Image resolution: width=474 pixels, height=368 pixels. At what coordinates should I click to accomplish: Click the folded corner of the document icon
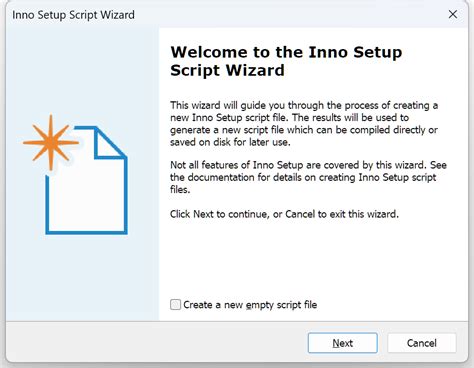(108, 143)
